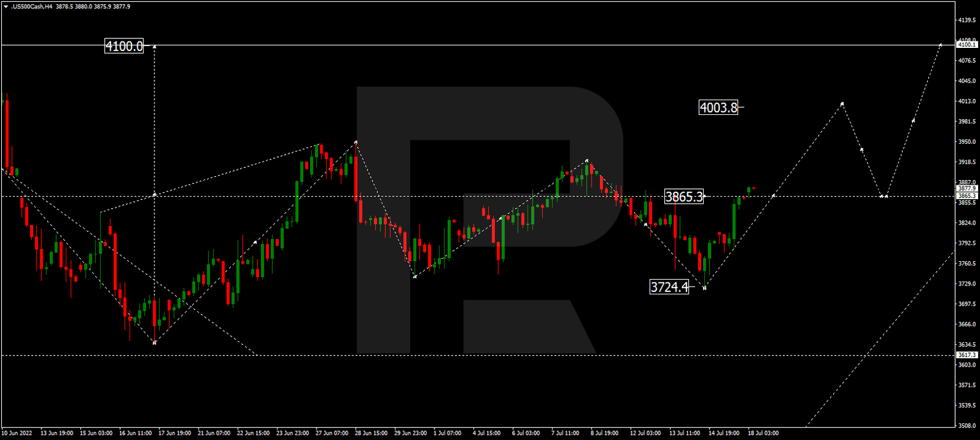This screenshot has height=440, width=980.
Task: Click 3603.0 on the price scale
Action: point(967,365)
